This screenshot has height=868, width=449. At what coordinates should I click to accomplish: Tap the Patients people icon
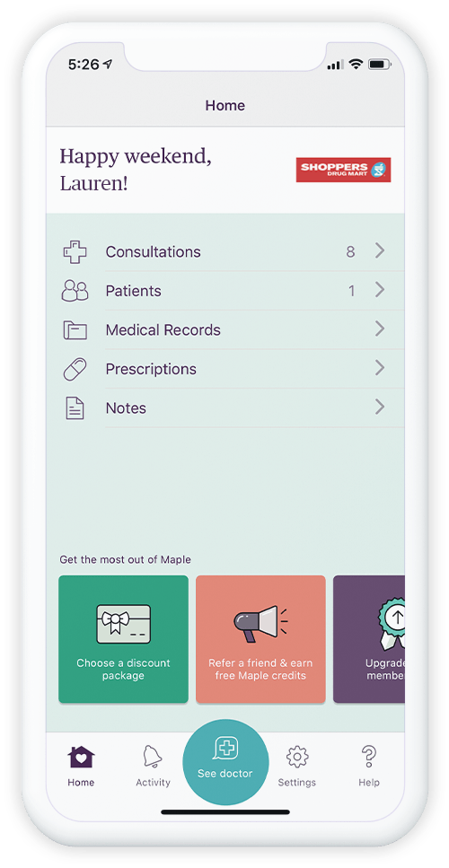pos(75,291)
